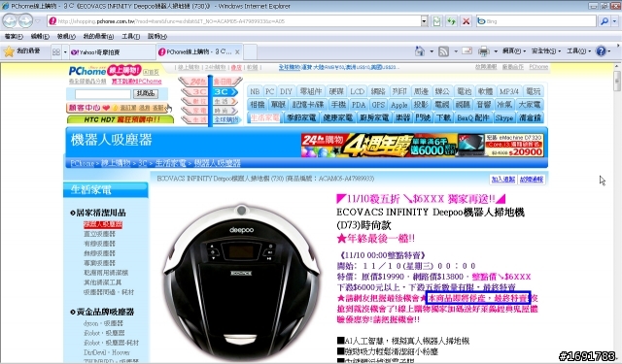Select the BenQ 配件 category tab

point(473,117)
